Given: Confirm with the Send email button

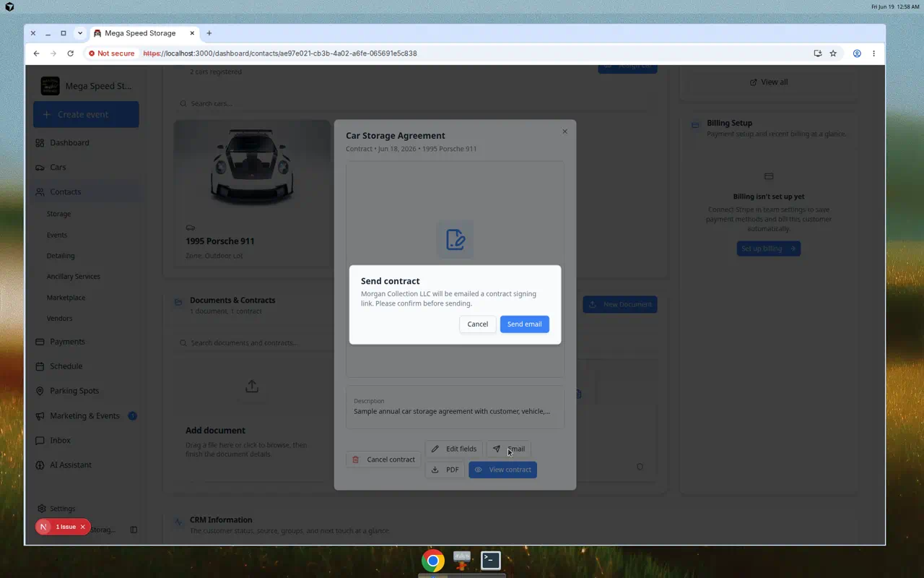Looking at the screenshot, I should (x=524, y=324).
